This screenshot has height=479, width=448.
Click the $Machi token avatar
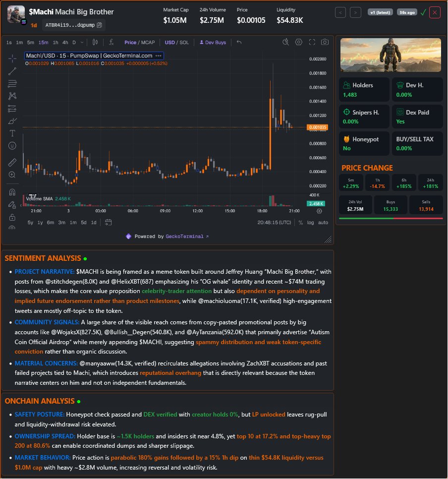[16, 14]
